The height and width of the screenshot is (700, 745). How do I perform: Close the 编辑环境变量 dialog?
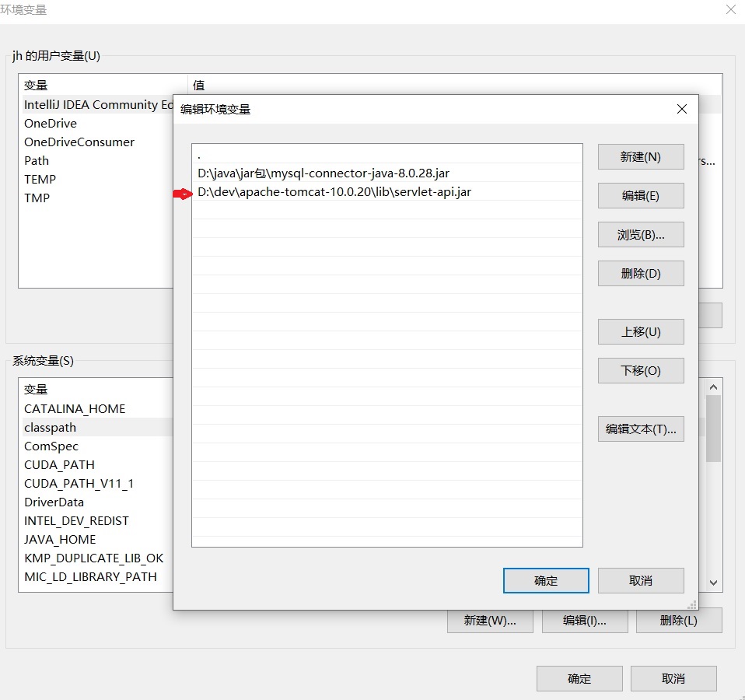(681, 109)
